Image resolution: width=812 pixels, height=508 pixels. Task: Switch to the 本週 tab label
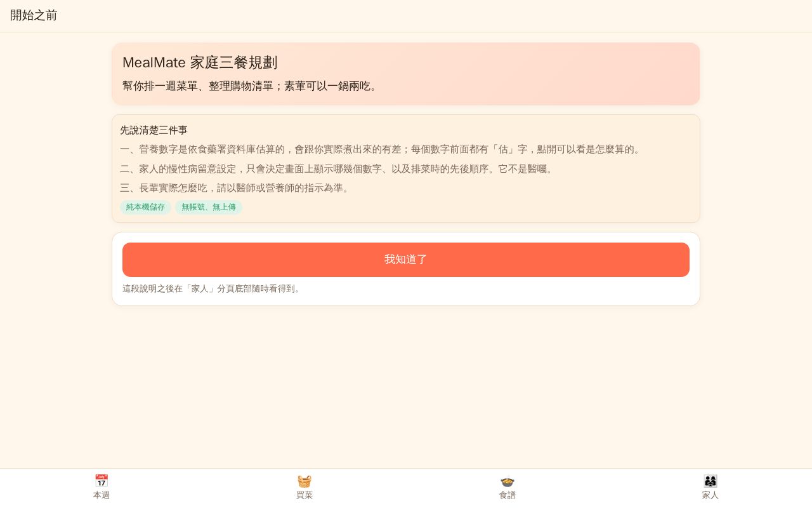(x=101, y=495)
